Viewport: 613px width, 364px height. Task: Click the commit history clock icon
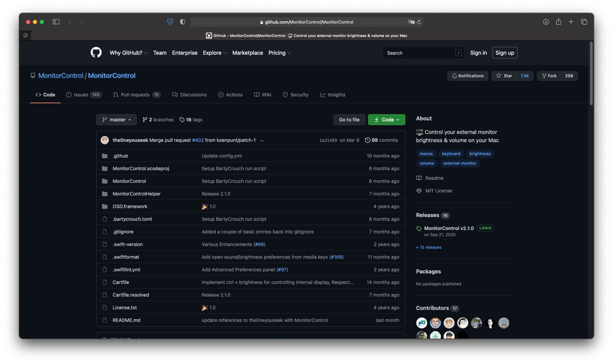tap(367, 140)
